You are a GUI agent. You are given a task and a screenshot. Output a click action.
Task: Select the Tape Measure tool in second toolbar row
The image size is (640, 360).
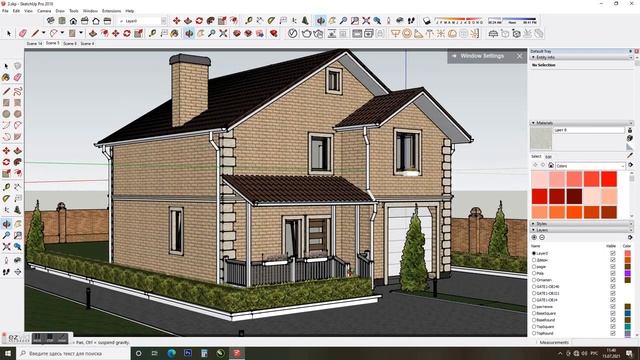(x=153, y=33)
